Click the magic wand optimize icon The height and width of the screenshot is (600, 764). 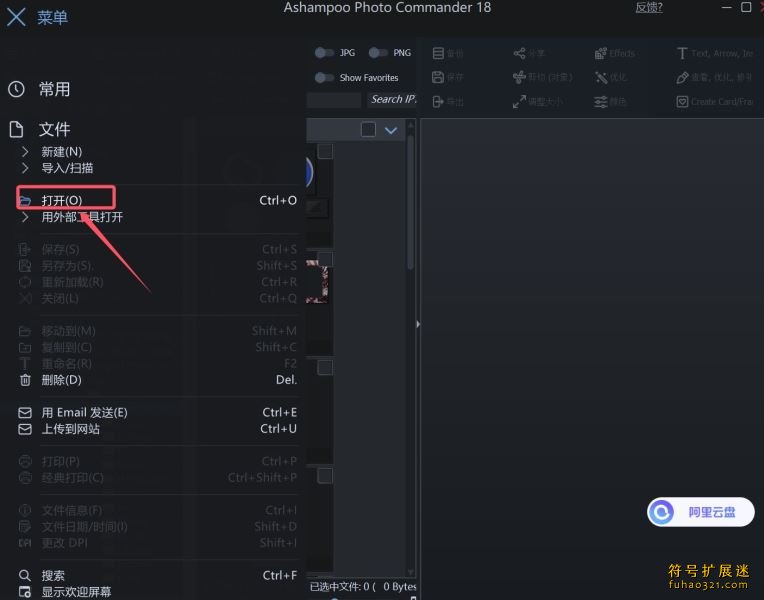point(601,77)
